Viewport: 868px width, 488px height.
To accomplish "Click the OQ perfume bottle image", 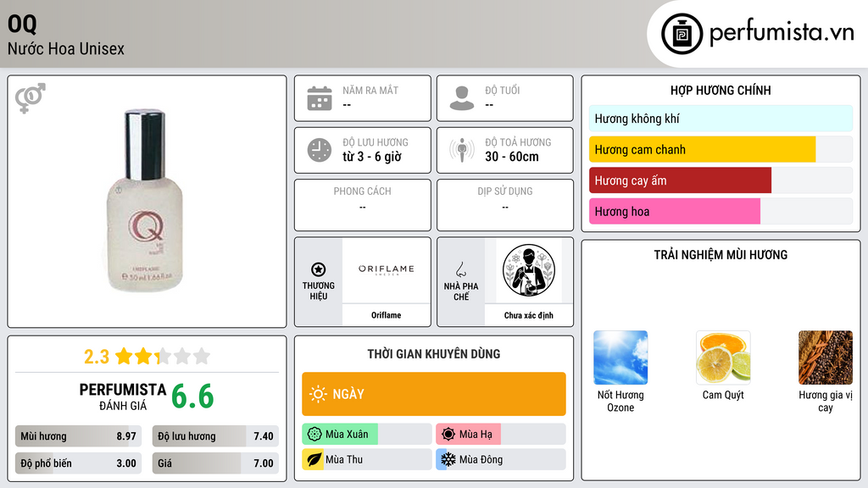I will [144, 202].
